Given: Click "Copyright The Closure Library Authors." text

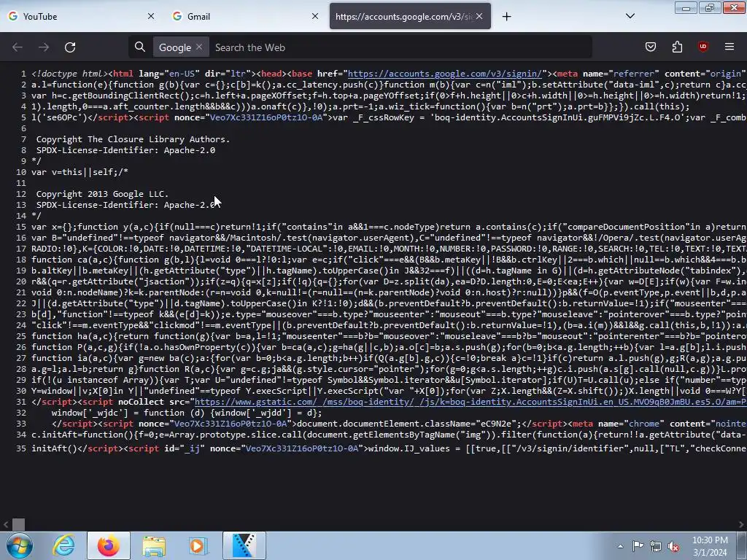Looking at the screenshot, I should (133, 139).
